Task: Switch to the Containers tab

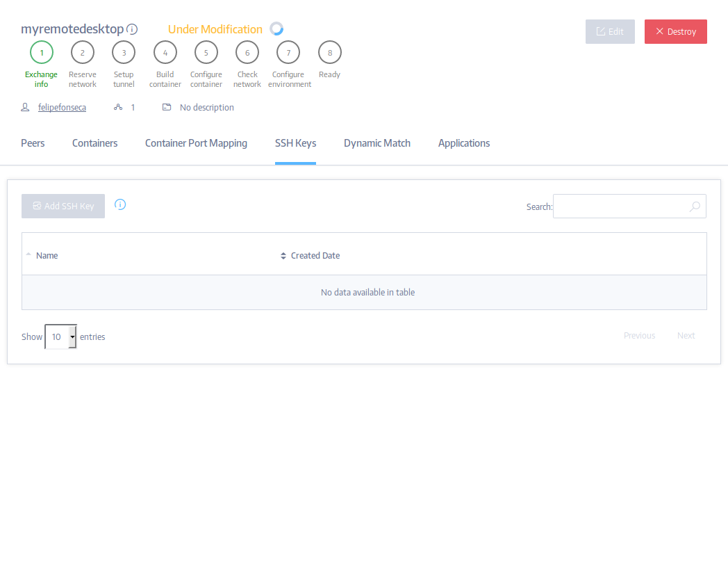Action: pyautogui.click(x=94, y=143)
